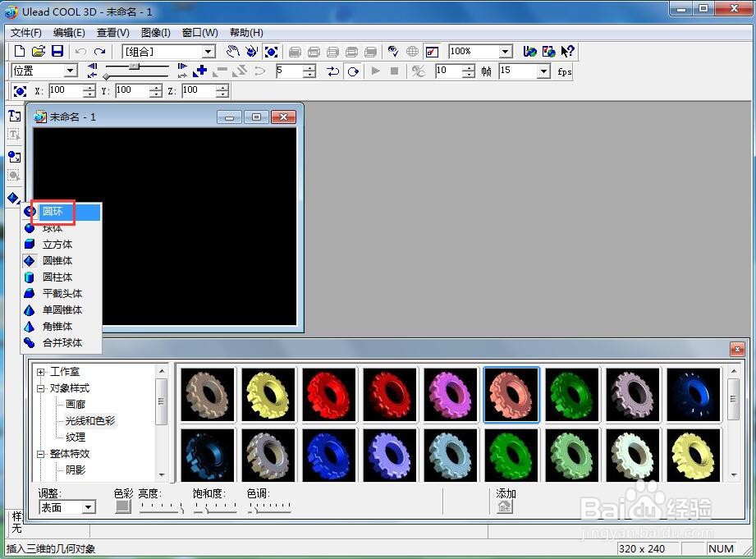The image size is (756, 559).
Task: Open the [组合] object list dropdown
Action: click(208, 52)
